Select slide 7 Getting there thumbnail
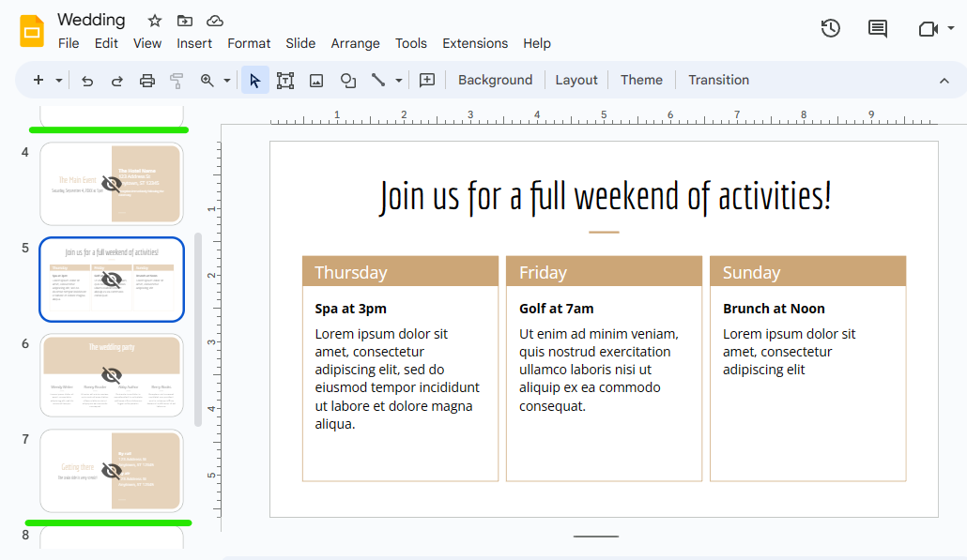The width and height of the screenshot is (967, 560). coord(112,471)
